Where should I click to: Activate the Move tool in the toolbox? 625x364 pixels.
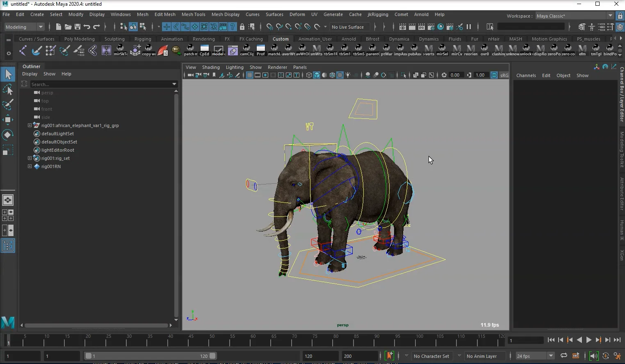coord(8,120)
